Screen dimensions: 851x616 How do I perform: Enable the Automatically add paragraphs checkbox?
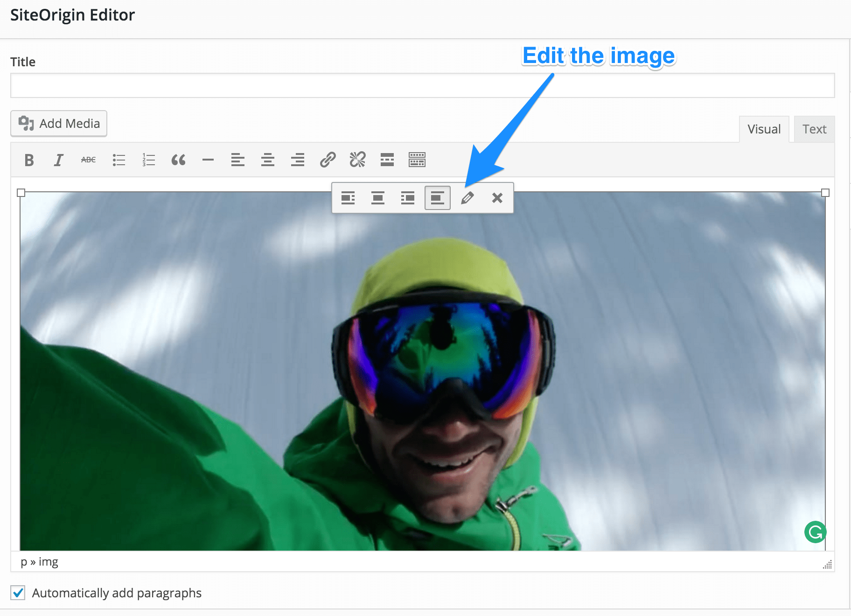[18, 593]
